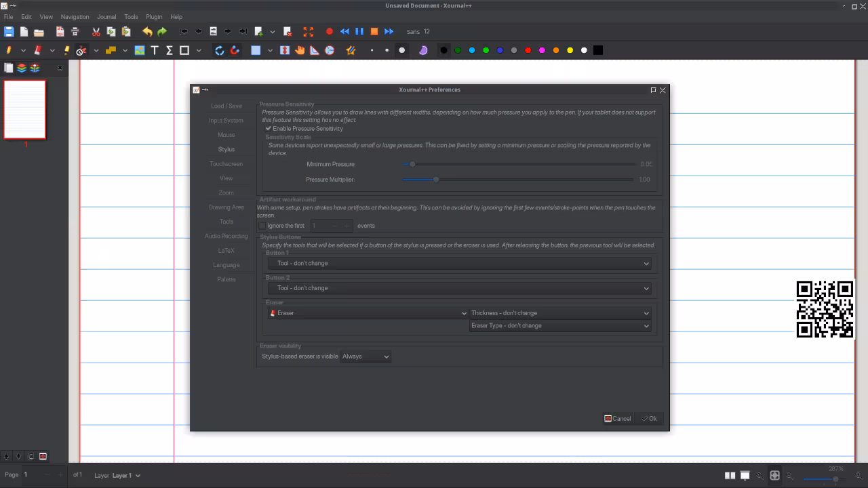Open a file with the folder icon
The height and width of the screenshot is (488, 868).
pyautogui.click(x=39, y=32)
